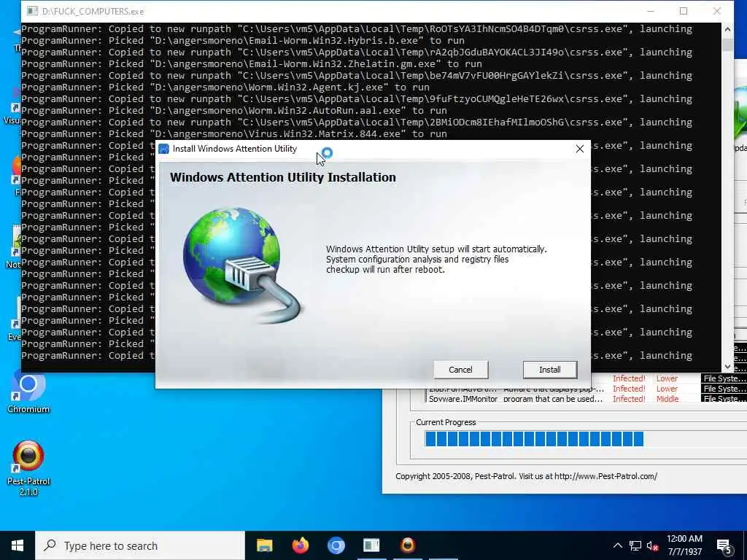Viewport: 747px width, 560px height.
Task: Click the setup will start automatically description text
Action: [436, 259]
